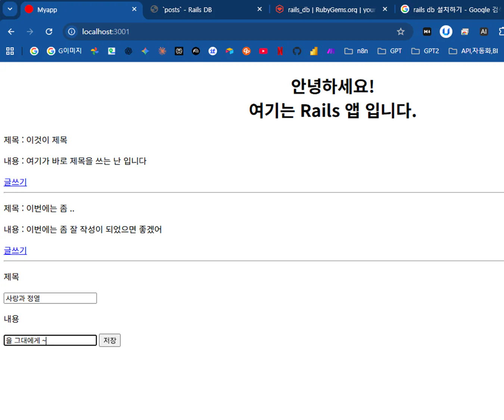The width and height of the screenshot is (504, 420).
Task: Open the IFTTT bookmark icon
Action: [x=212, y=51]
